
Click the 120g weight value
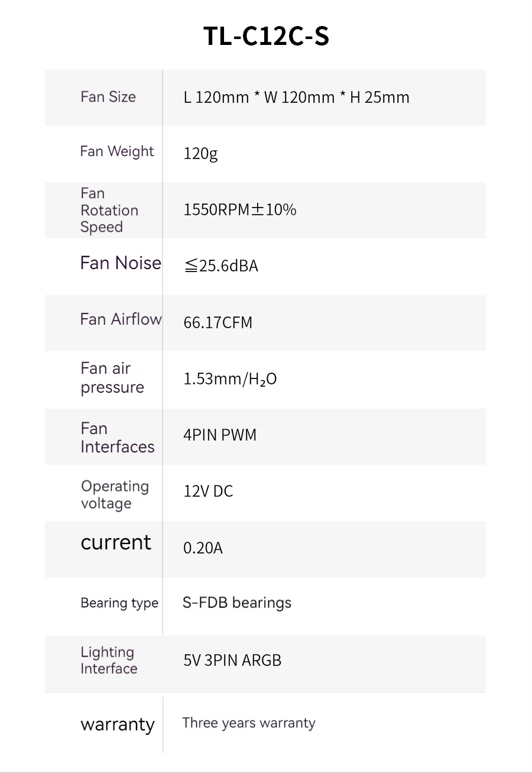pos(200,154)
